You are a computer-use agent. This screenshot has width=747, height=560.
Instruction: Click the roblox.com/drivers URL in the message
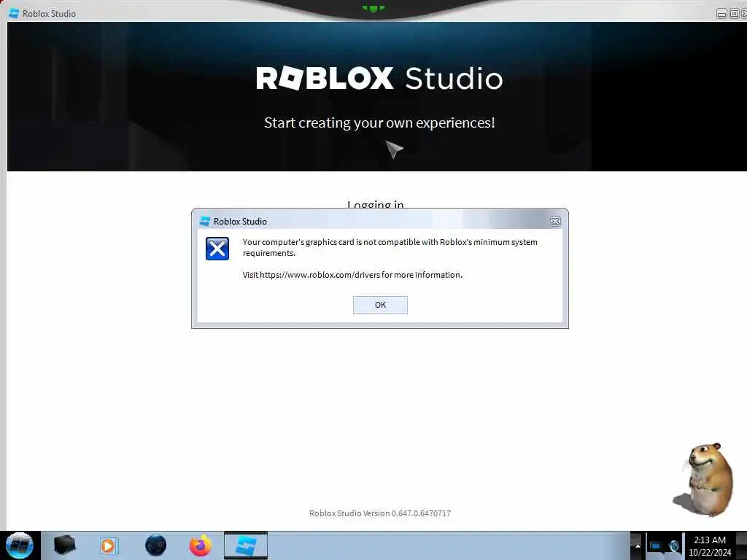point(320,275)
